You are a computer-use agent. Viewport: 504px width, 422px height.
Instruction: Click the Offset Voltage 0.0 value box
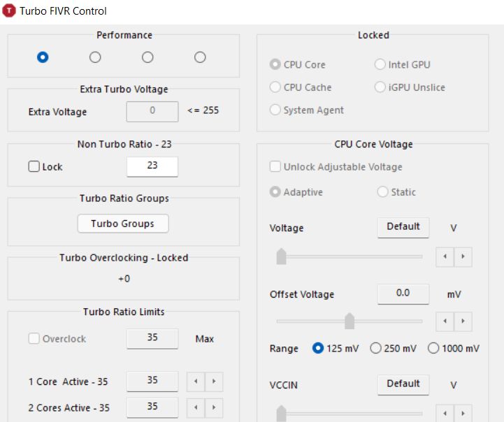click(x=403, y=293)
